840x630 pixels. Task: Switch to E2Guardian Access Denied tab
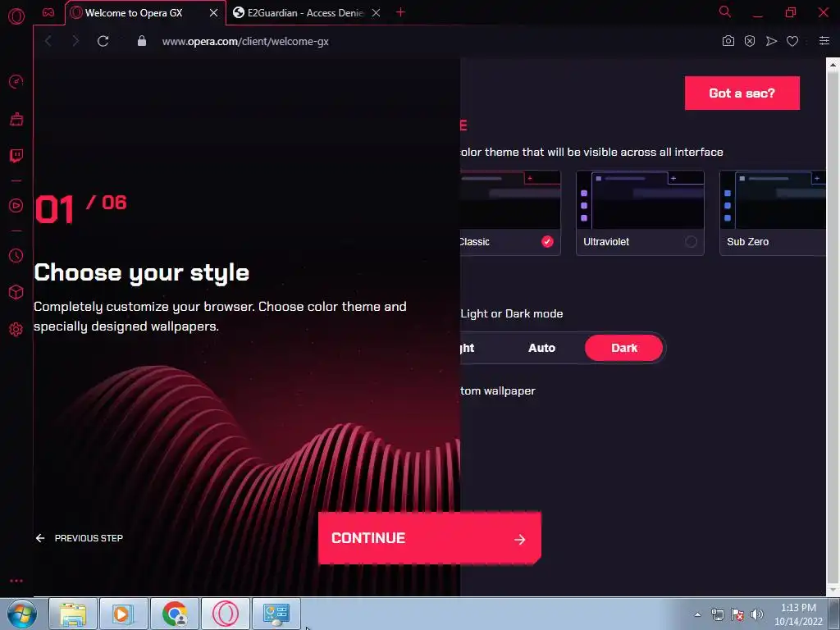(308, 13)
